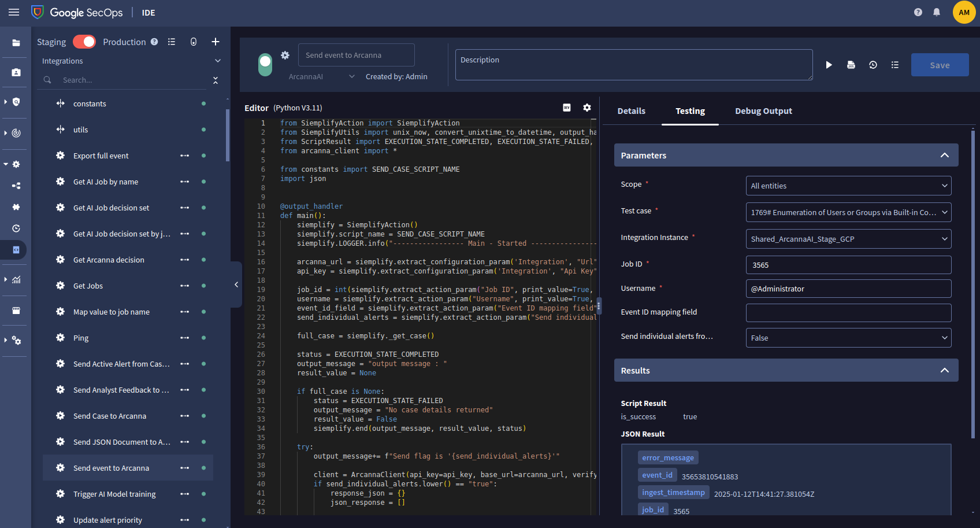Switch to the Debug Output tab
Screen dimensions: 980x528
(x=763, y=111)
